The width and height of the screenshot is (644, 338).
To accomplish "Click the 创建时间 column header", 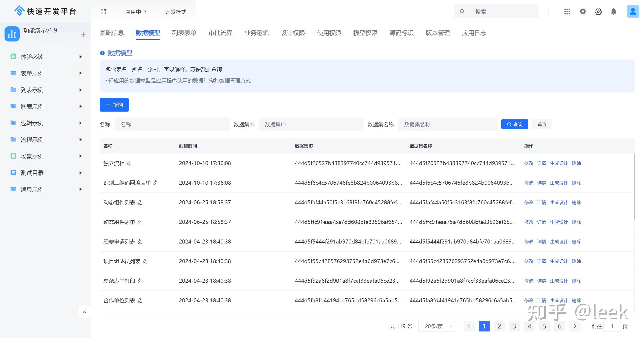I will click(x=188, y=146).
